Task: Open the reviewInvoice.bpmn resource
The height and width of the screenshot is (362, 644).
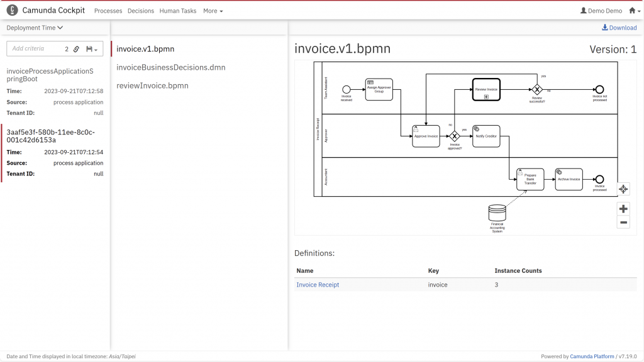Action: pyautogui.click(x=152, y=85)
